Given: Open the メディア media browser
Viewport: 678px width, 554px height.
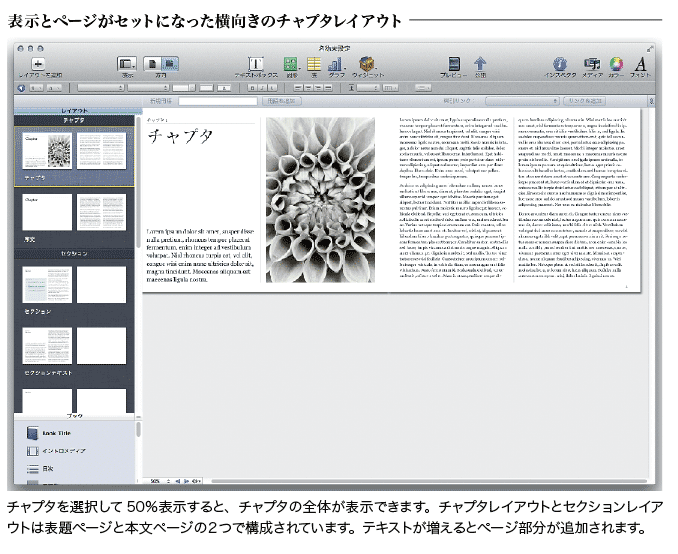Looking at the screenshot, I should click(592, 64).
